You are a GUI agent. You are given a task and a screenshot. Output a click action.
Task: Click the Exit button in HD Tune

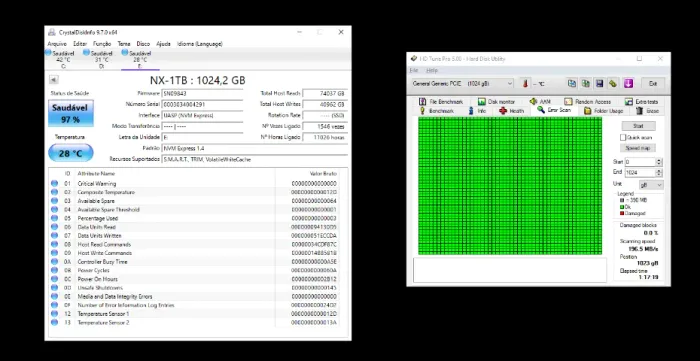pos(653,83)
